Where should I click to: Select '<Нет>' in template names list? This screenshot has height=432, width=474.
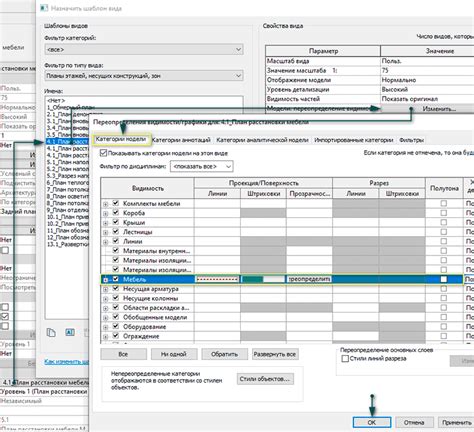tap(56, 100)
